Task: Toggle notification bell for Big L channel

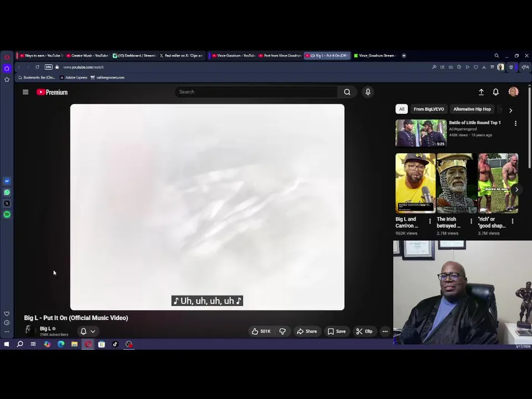Action: 84,331
